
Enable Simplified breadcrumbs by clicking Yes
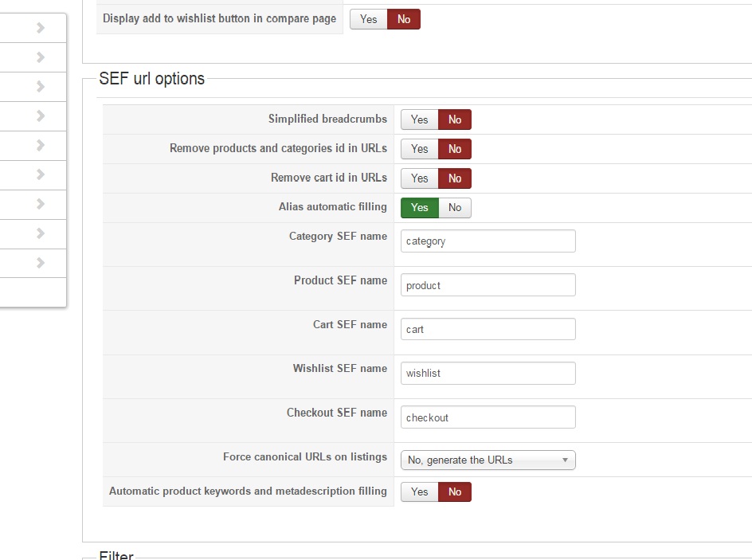click(419, 119)
